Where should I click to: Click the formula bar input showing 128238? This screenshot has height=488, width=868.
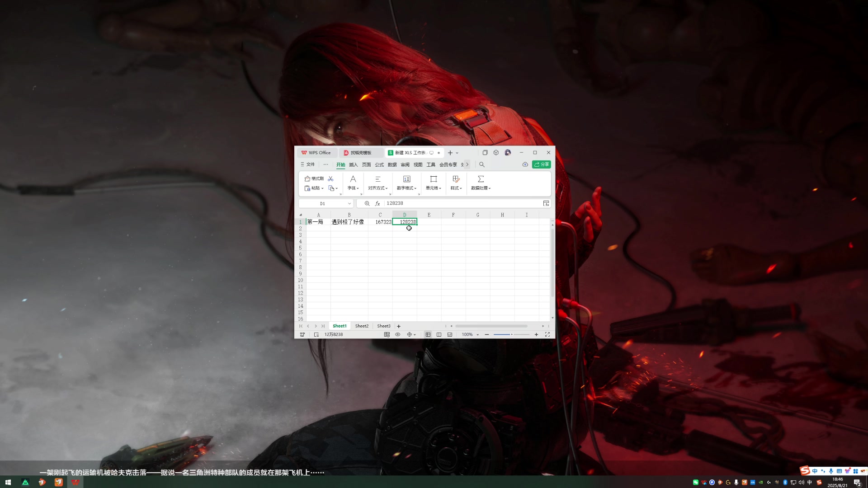point(462,203)
